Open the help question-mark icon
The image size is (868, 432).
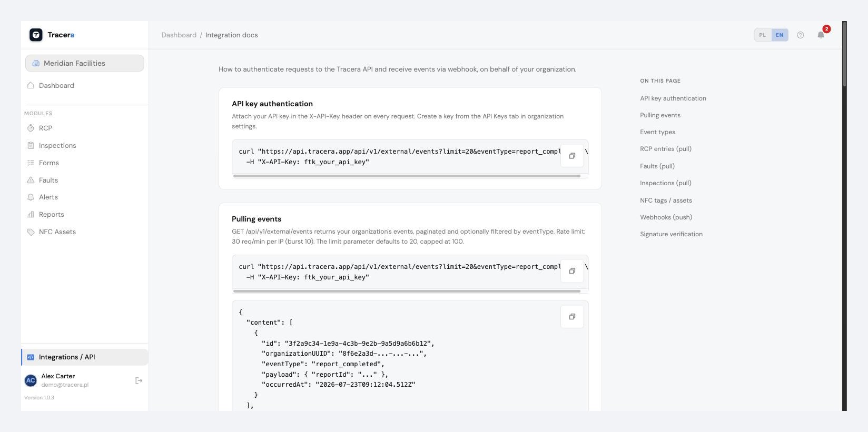801,35
